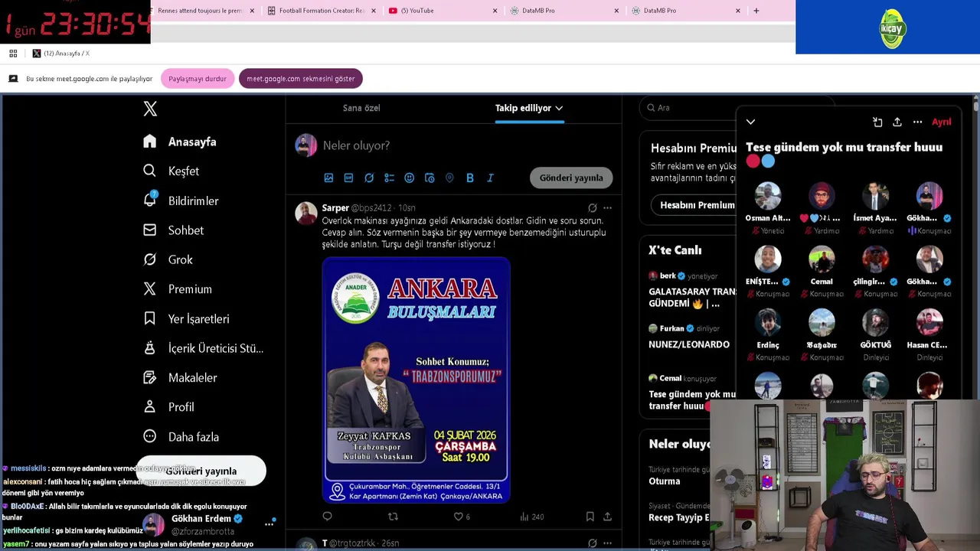Click Hesabını Premium button
The image size is (980, 551).
pyautogui.click(x=696, y=205)
